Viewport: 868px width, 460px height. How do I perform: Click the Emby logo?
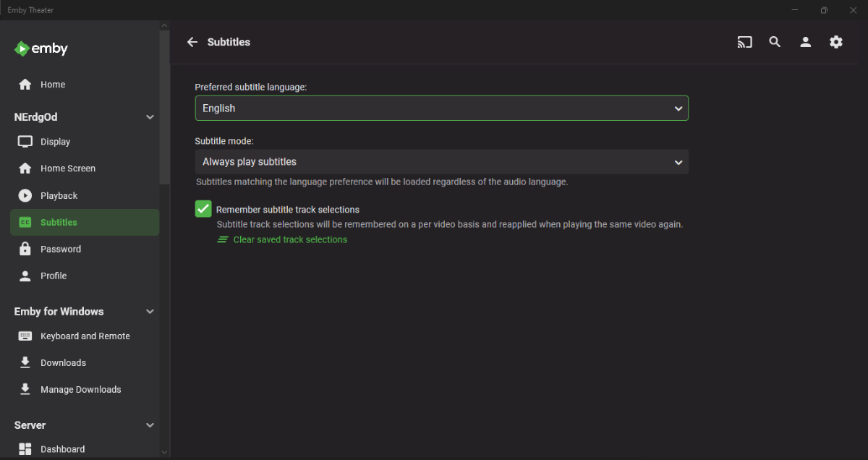click(41, 49)
